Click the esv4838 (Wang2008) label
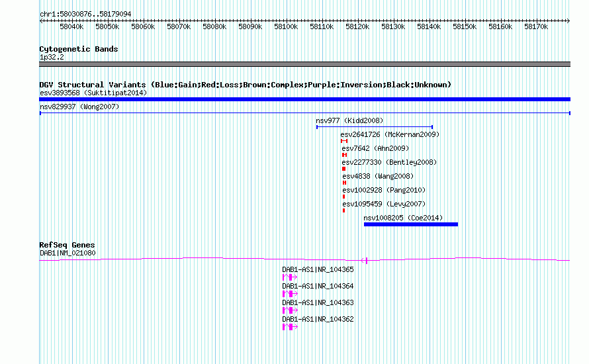This screenshot has height=364, width=589. pyautogui.click(x=378, y=176)
